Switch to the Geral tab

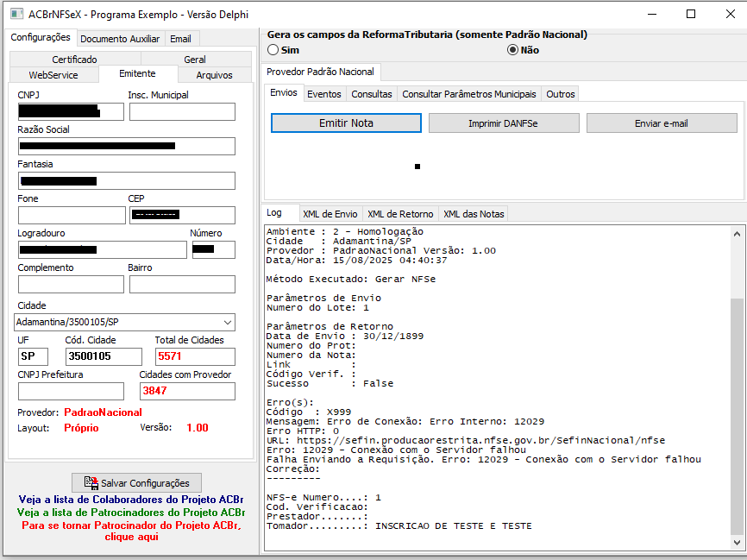(195, 60)
